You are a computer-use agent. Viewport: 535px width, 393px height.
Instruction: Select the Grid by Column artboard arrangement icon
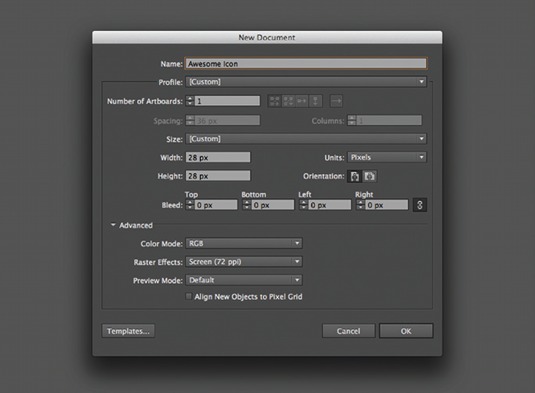288,101
